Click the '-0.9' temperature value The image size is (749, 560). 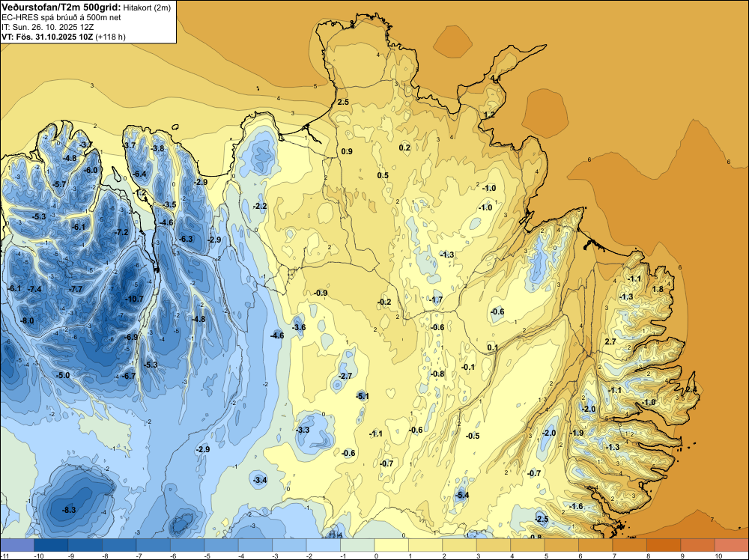(321, 293)
